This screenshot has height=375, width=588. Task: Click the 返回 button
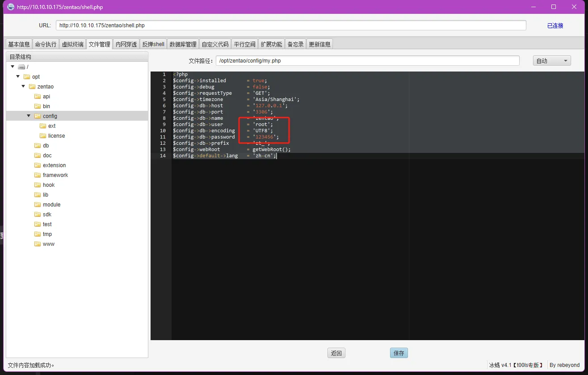tap(336, 353)
